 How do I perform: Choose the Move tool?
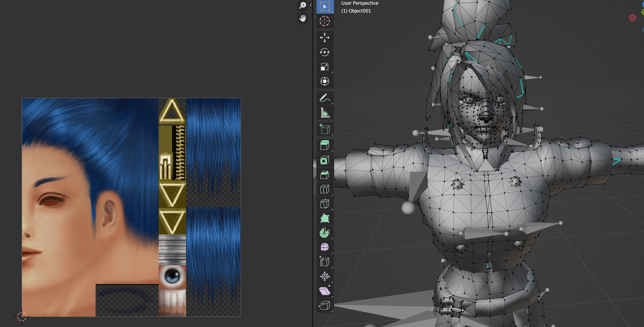pyautogui.click(x=325, y=38)
